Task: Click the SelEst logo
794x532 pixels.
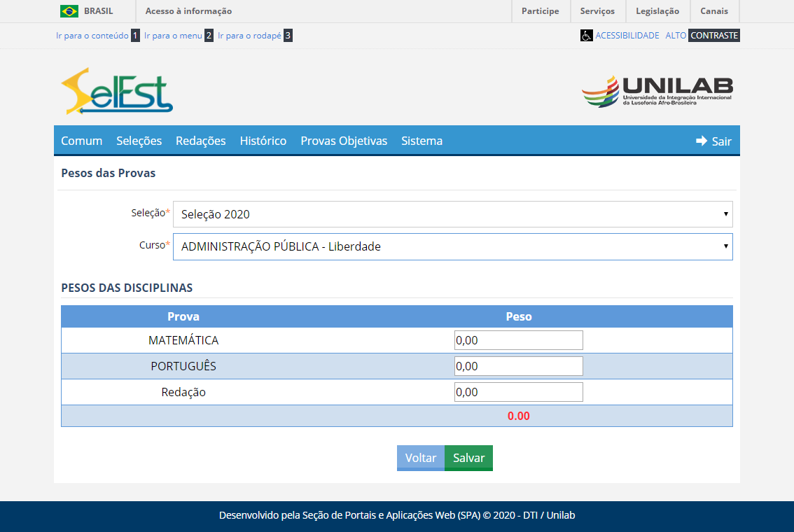Action: click(117, 91)
